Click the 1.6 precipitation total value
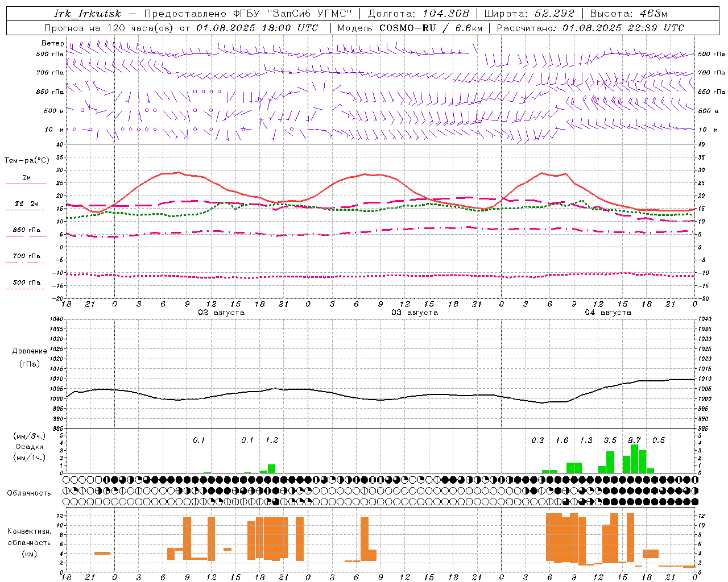Viewport: 728px width, 582px height. pos(562,440)
